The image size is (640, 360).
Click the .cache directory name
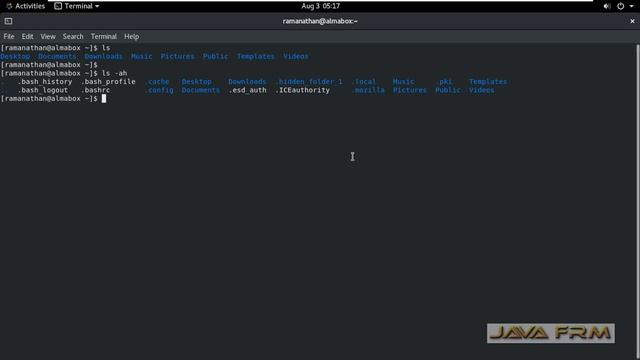point(157,82)
